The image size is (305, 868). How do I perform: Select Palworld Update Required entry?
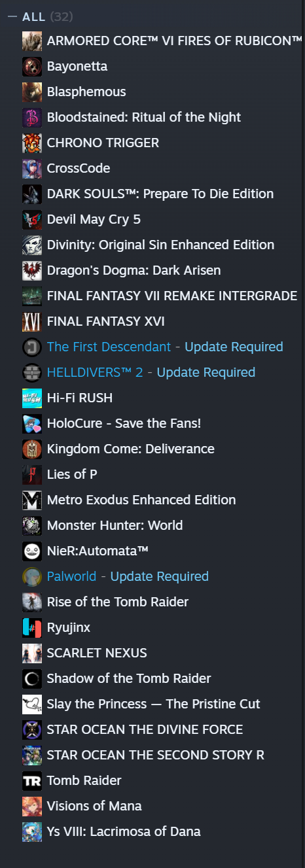(152, 576)
